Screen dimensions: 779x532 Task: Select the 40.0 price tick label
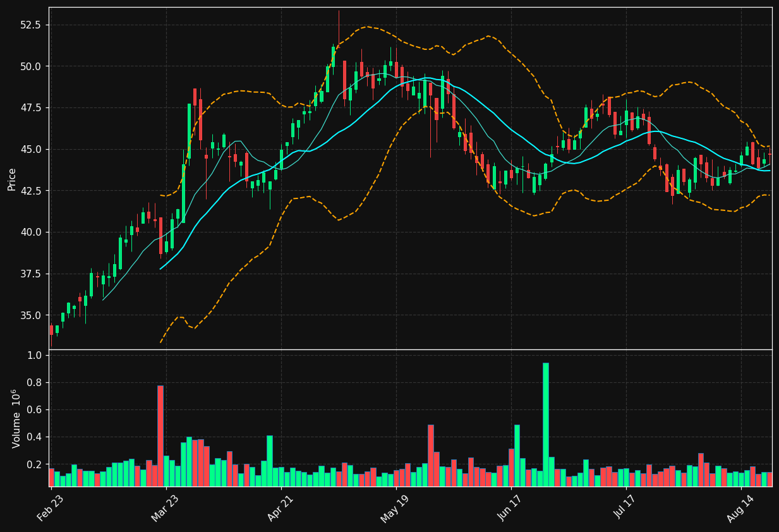(31, 233)
